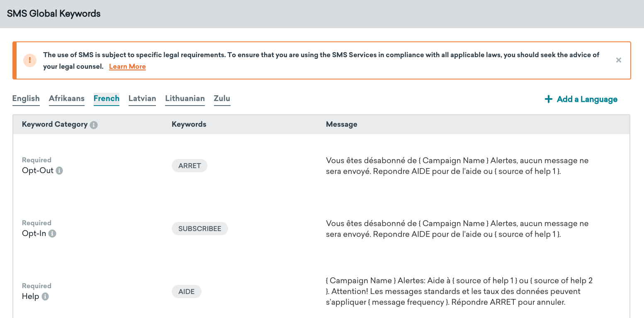The width and height of the screenshot is (644, 318).
Task: Click the orange warning icon in the banner
Action: click(30, 60)
